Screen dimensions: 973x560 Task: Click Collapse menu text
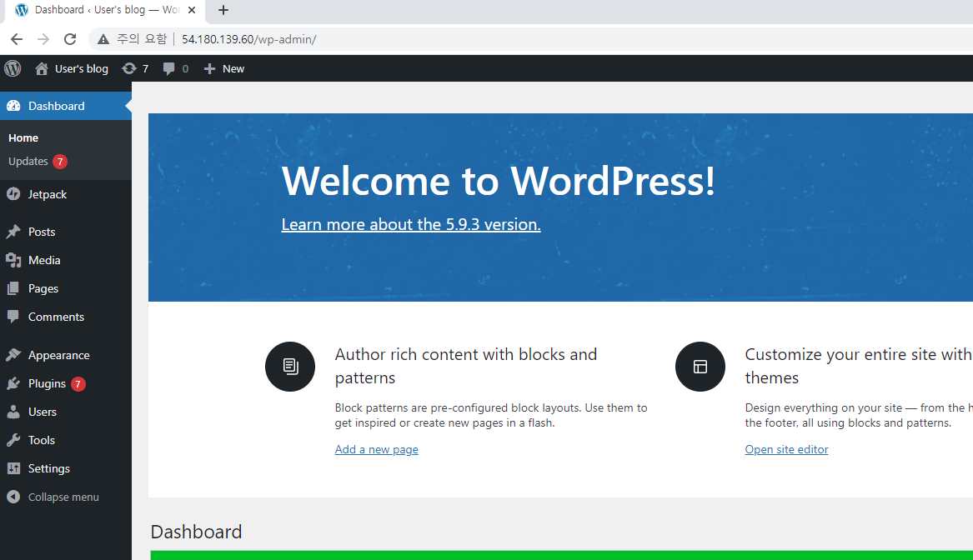[x=63, y=497]
